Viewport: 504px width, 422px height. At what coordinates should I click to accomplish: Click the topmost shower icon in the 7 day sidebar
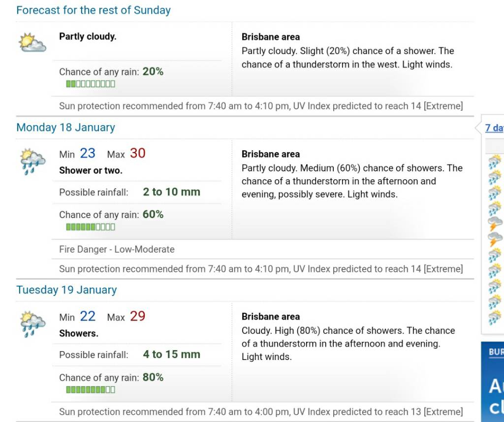(495, 162)
